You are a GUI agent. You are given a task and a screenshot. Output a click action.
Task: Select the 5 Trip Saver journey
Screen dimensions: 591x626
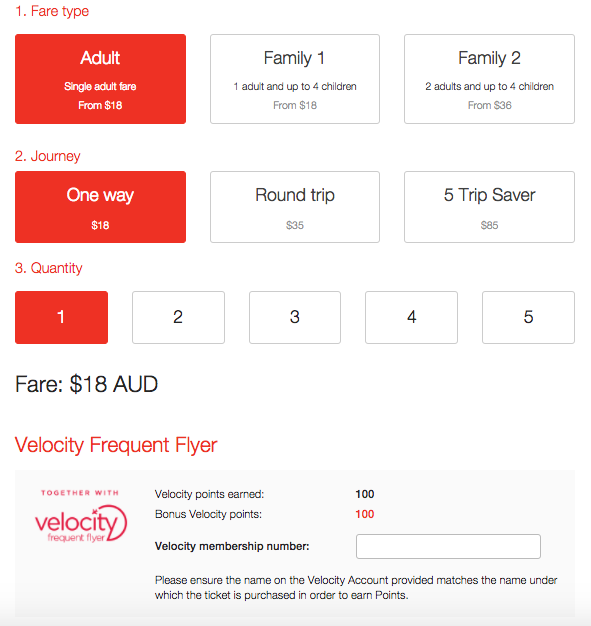(x=489, y=207)
